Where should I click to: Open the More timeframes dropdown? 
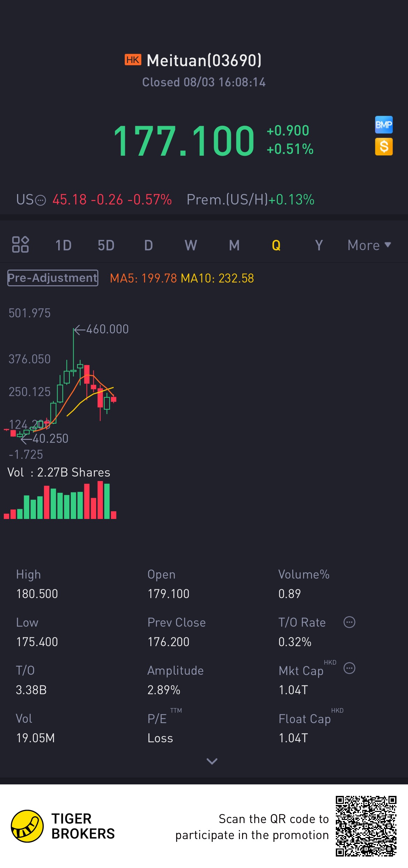click(x=369, y=245)
